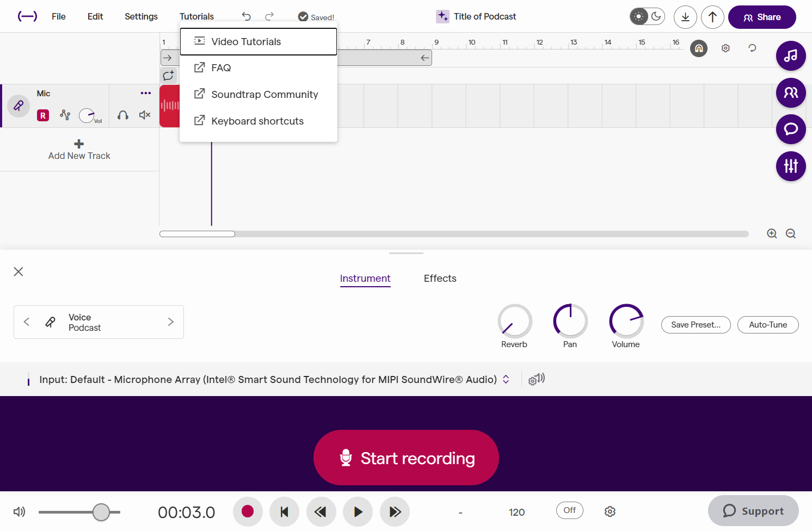Open input monitoring settings icon
The width and height of the screenshot is (812, 531).
pyautogui.click(x=537, y=379)
